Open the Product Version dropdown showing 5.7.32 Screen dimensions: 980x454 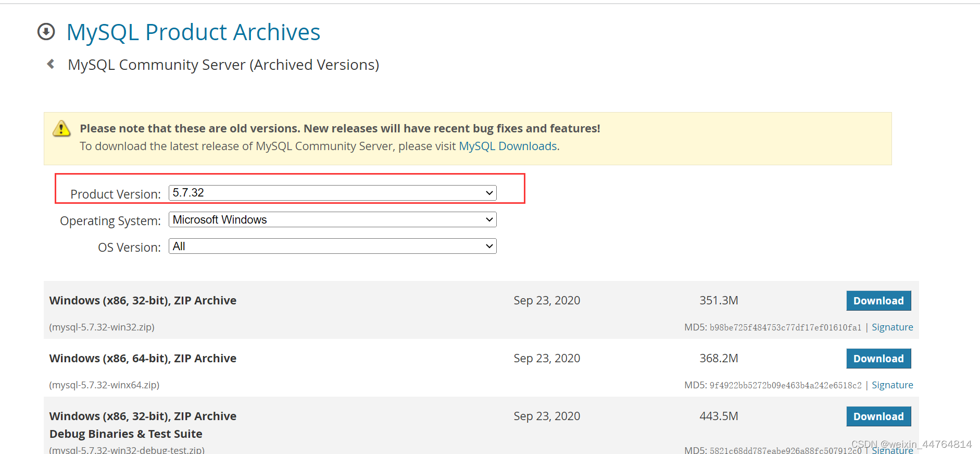click(332, 193)
